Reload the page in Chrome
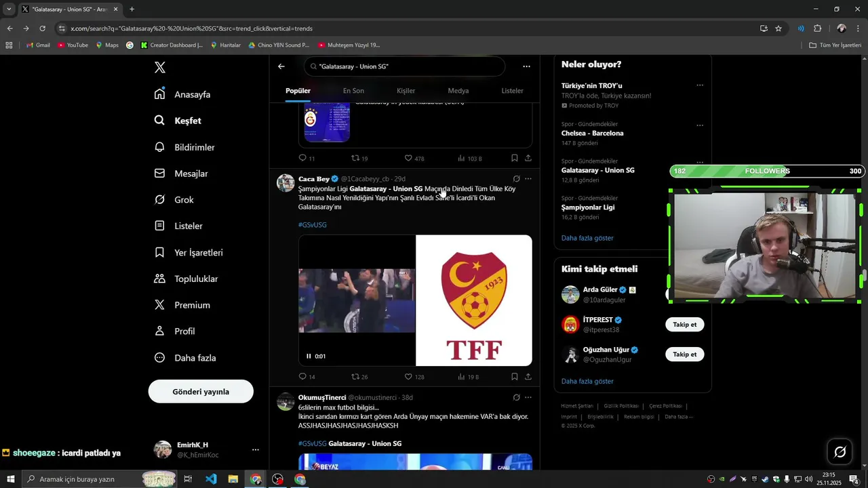This screenshot has width=868, height=488. coord(42,28)
